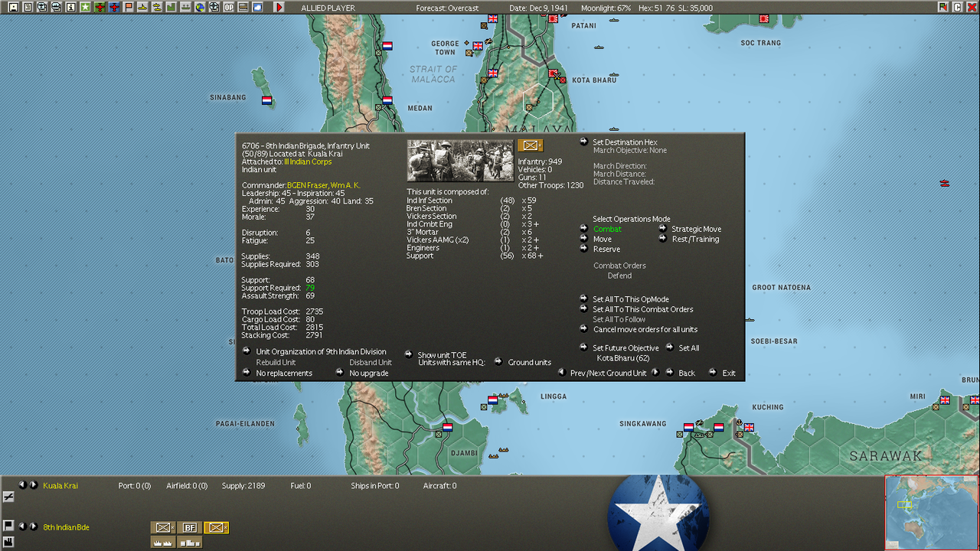
Task: Click the unit photograph thumbnail
Action: pos(460,160)
